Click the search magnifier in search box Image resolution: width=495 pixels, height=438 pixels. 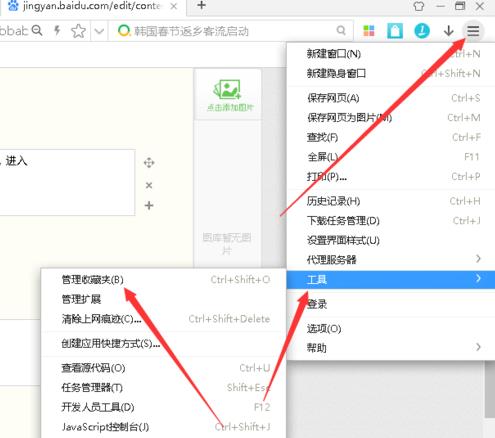click(341, 31)
